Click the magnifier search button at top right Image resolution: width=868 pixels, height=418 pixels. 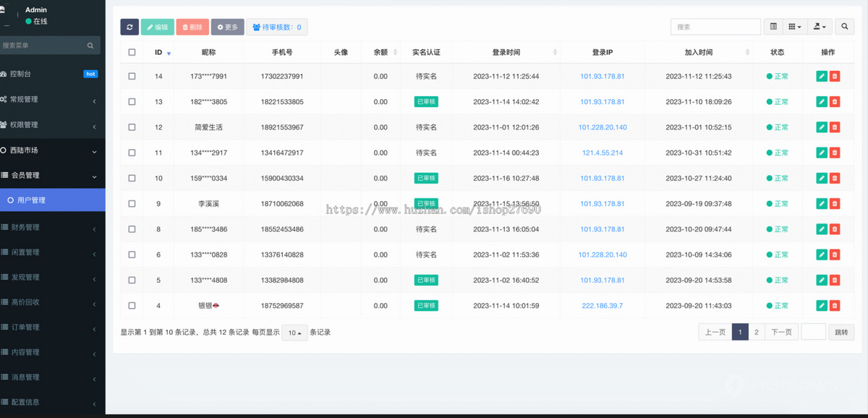[845, 27]
